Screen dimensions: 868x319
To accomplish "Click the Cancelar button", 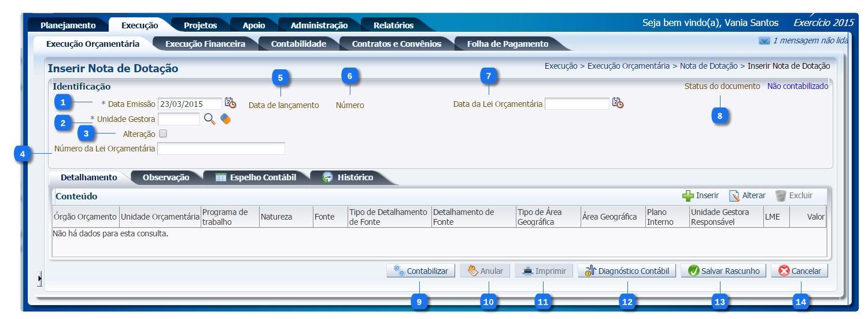I will (799, 271).
